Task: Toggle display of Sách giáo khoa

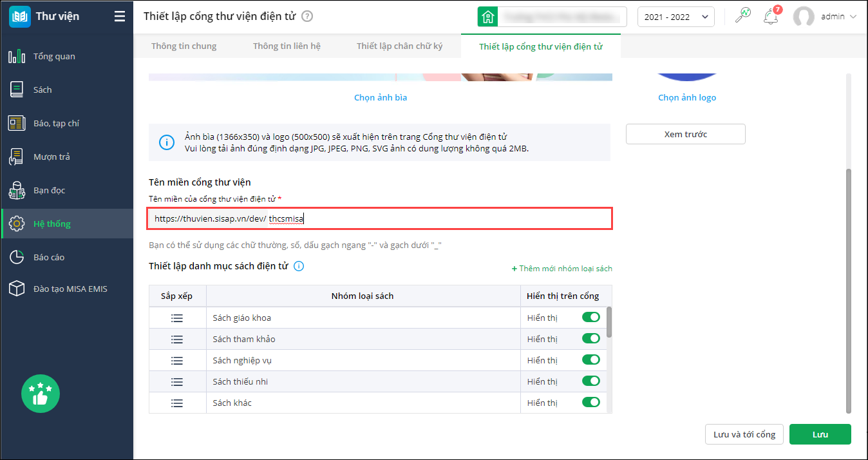Action: [591, 317]
